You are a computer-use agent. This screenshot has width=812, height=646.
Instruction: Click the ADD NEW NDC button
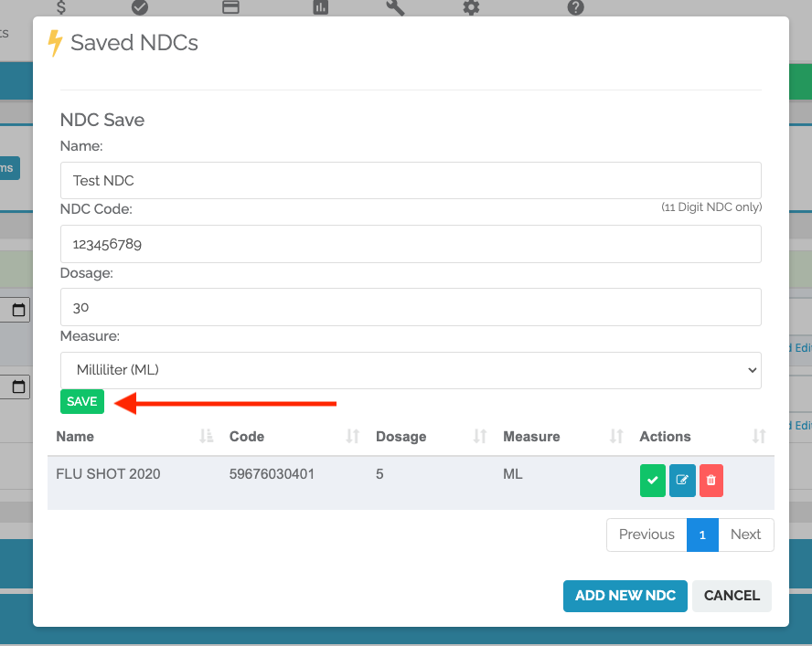click(625, 596)
